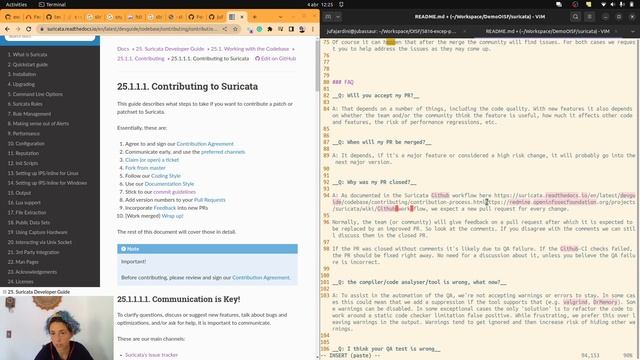Image resolution: width=640 pixels, height=360 pixels.
Task: Click the yellow notes tray icon
Action: pyautogui.click(x=588, y=4)
